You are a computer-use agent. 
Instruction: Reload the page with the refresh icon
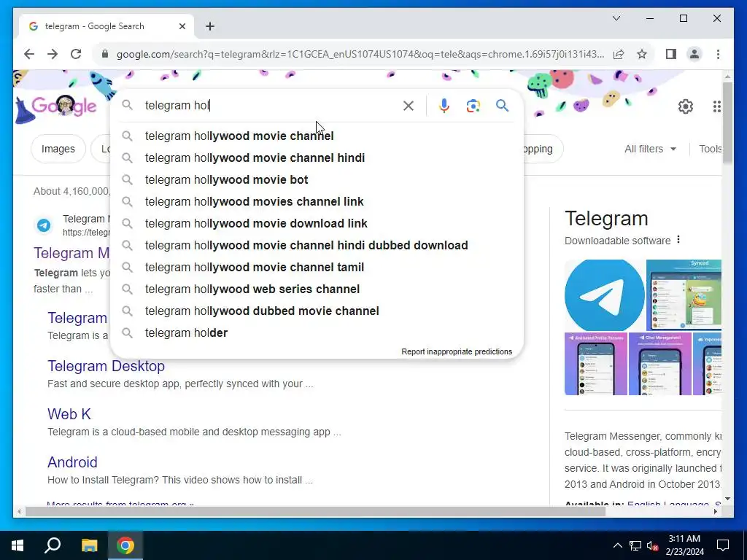click(76, 54)
